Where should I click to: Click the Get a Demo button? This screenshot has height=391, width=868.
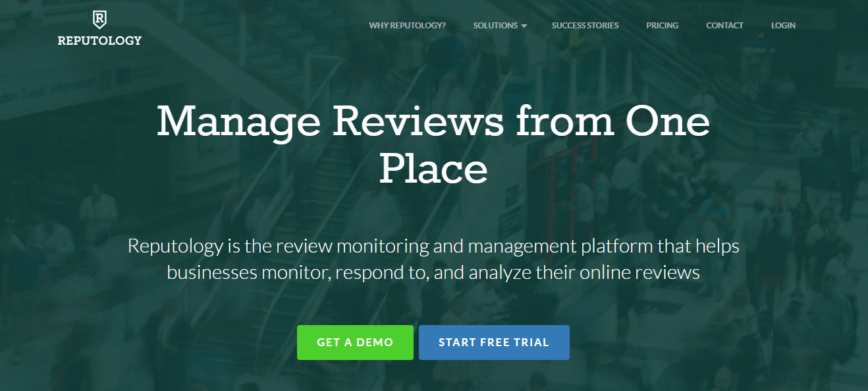[355, 342]
